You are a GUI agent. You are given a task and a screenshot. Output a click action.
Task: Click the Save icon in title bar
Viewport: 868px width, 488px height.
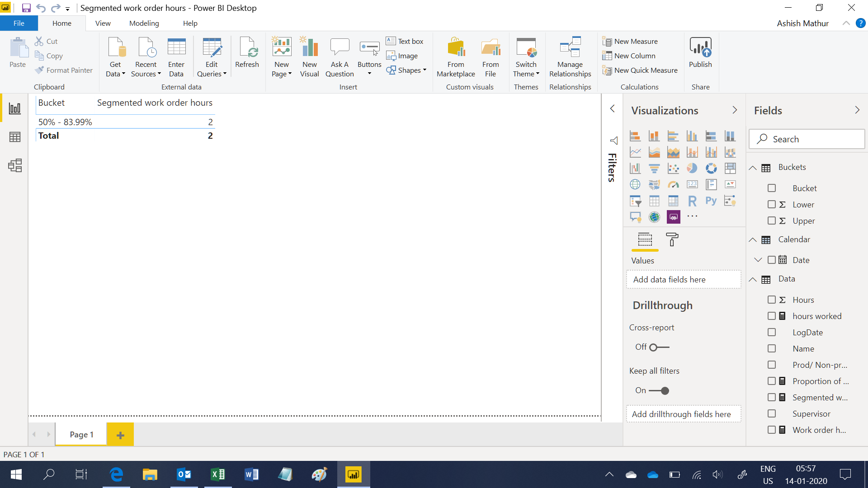pyautogui.click(x=26, y=8)
